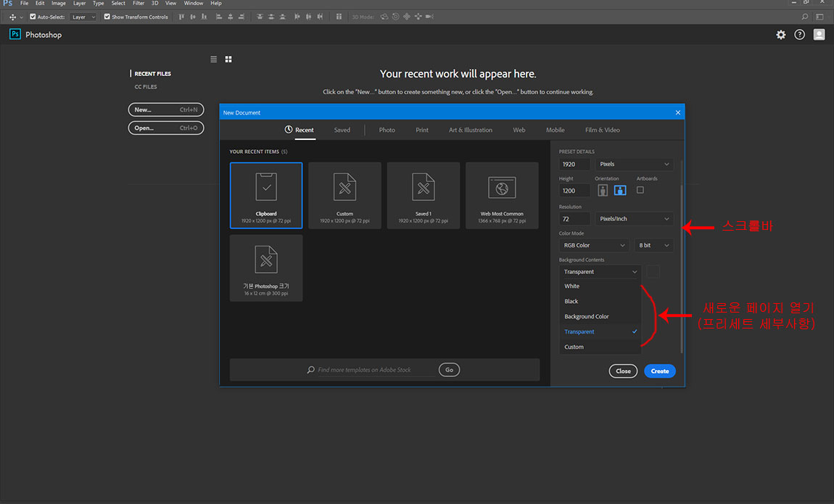Click the Open... button on start screen
Image resolution: width=834 pixels, height=504 pixels.
click(166, 128)
